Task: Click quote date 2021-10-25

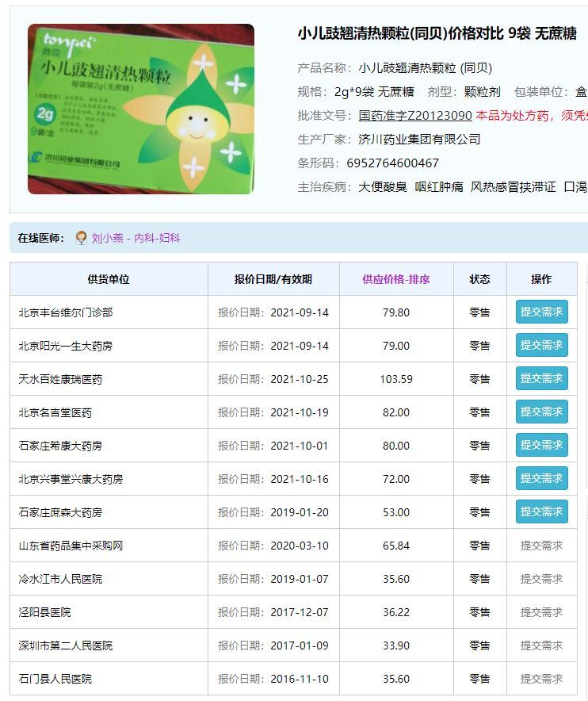Action: (300, 379)
